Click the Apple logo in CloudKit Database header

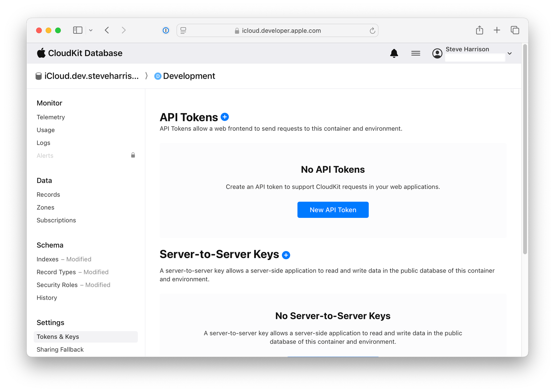pyautogui.click(x=41, y=53)
